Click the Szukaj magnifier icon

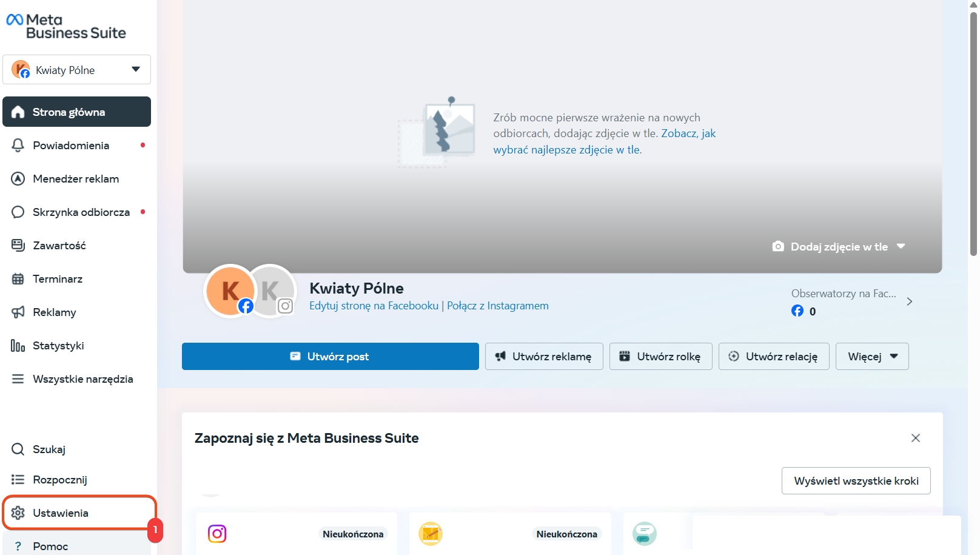pyautogui.click(x=18, y=449)
